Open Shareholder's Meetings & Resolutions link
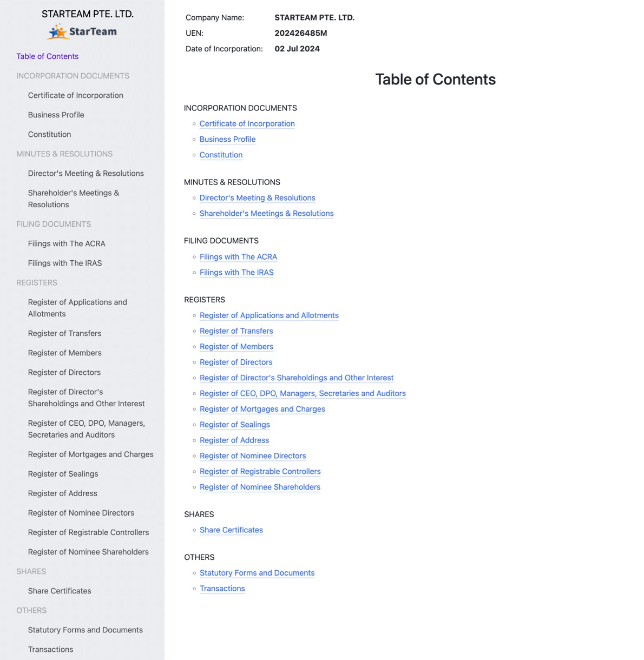 [x=266, y=213]
